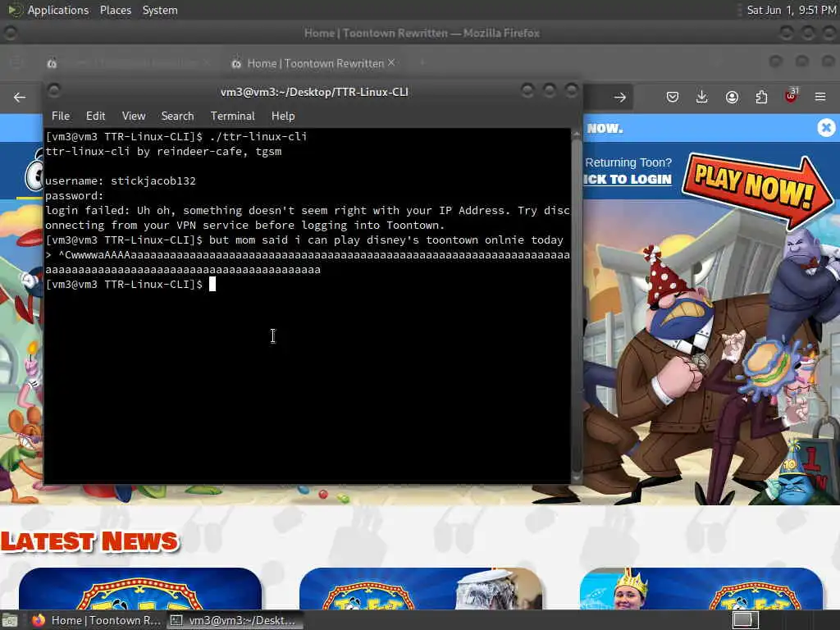Click the terminal window menu icon in titlebar
The height and width of the screenshot is (630, 840).
pos(54,90)
